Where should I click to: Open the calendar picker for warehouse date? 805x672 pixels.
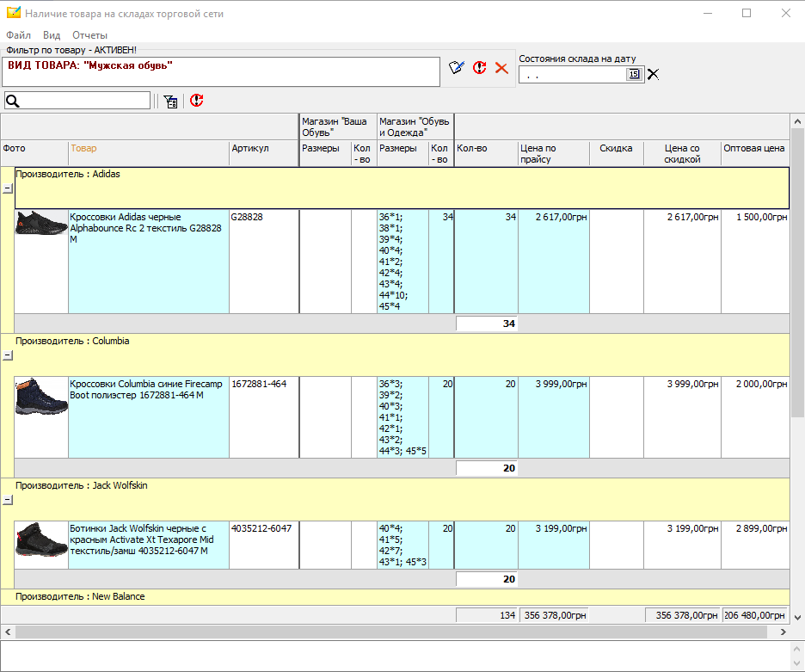(x=634, y=74)
